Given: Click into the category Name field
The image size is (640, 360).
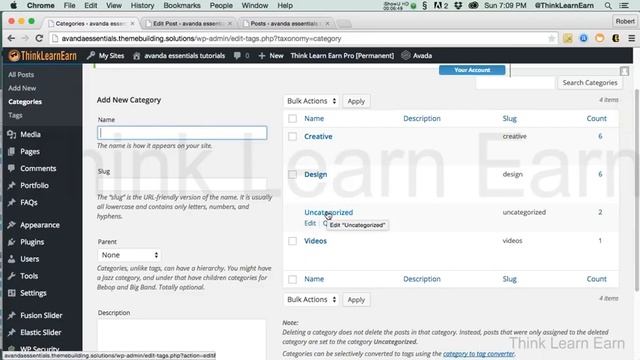Looking at the screenshot, I should coord(182,133).
